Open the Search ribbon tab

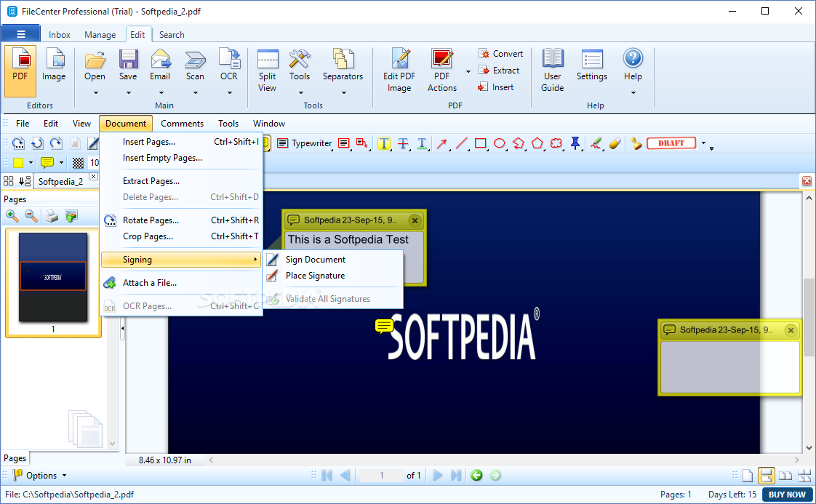172,34
